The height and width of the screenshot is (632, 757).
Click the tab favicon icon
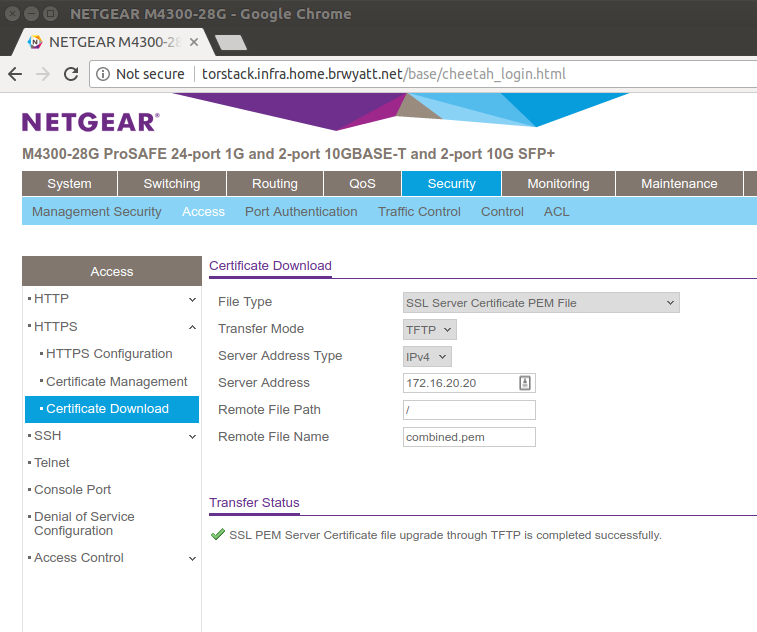pos(35,42)
